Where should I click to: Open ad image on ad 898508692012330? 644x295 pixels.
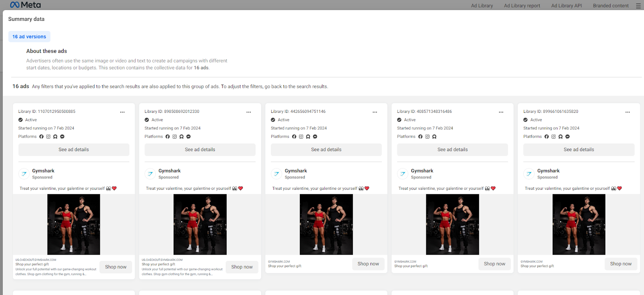click(x=200, y=224)
